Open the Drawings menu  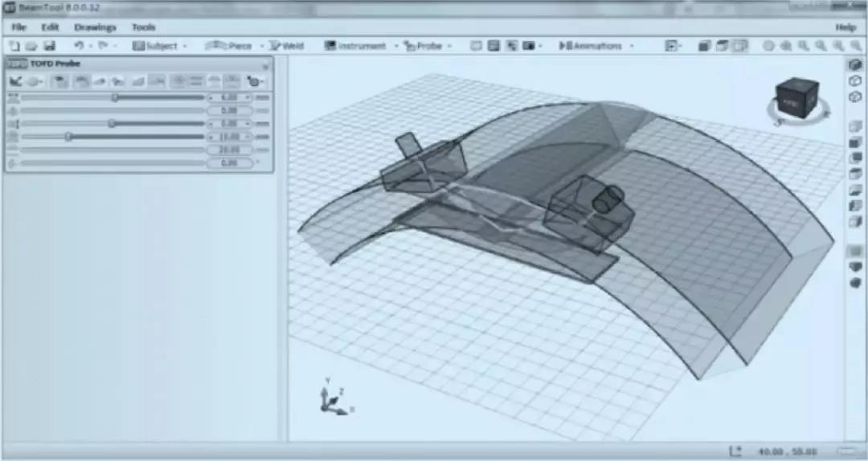(x=95, y=27)
